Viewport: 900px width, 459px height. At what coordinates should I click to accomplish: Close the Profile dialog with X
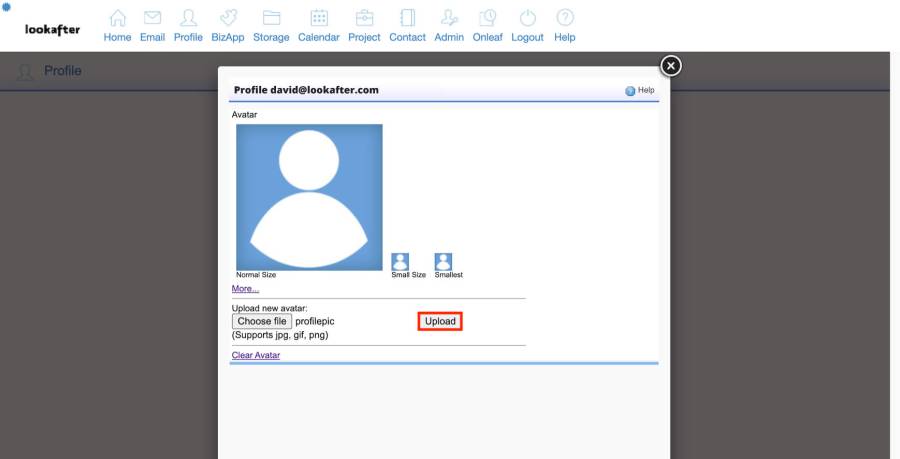coord(671,65)
